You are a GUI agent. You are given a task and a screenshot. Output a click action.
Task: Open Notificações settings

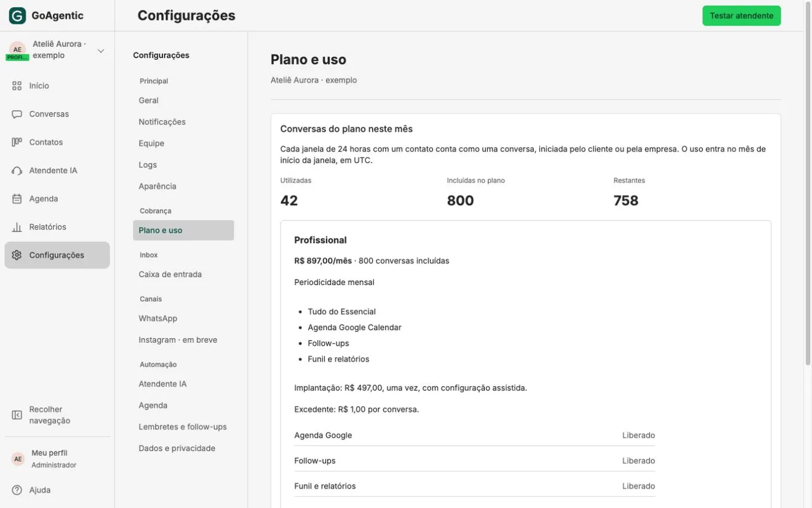coord(183,122)
